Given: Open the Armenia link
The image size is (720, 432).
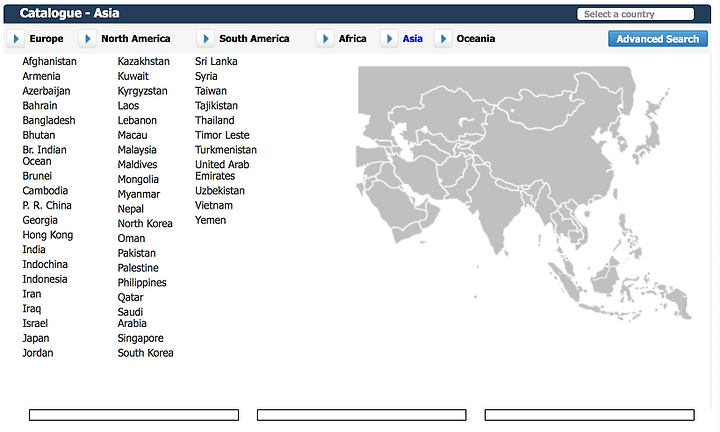Looking at the screenshot, I should (x=41, y=76).
